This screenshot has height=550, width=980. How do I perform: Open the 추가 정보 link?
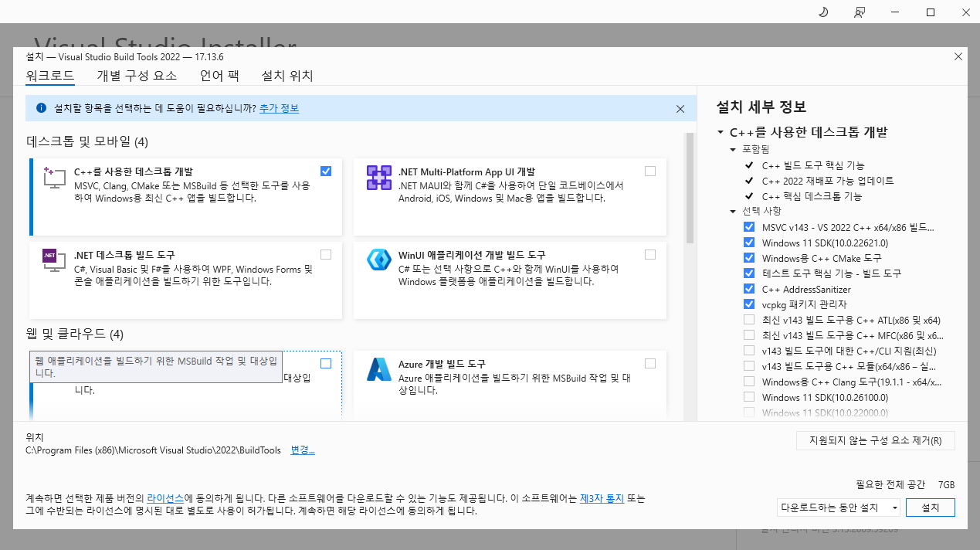(280, 109)
